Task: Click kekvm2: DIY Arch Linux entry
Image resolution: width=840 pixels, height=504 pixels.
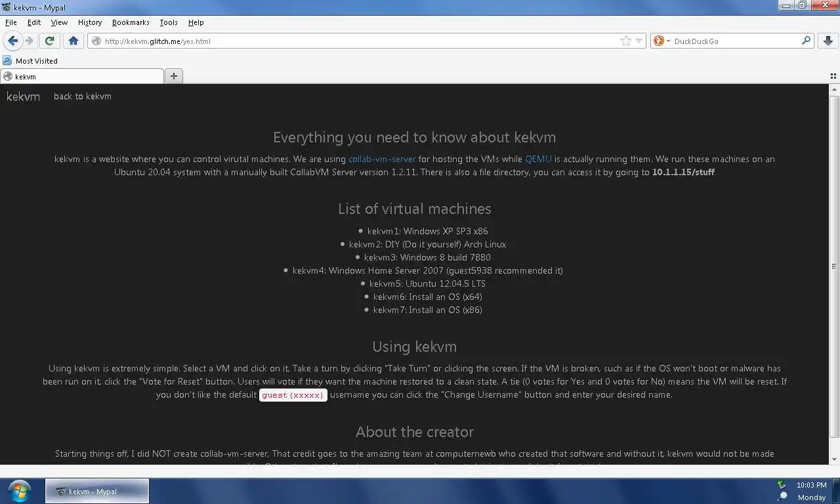Action: [427, 244]
